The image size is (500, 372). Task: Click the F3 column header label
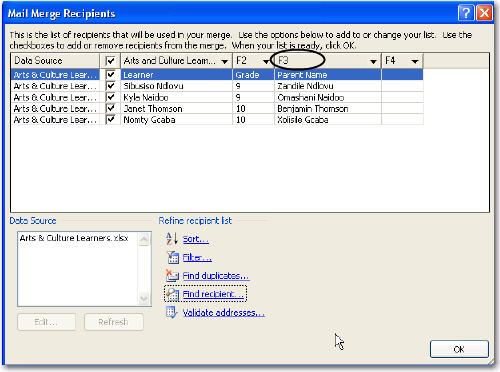[283, 61]
